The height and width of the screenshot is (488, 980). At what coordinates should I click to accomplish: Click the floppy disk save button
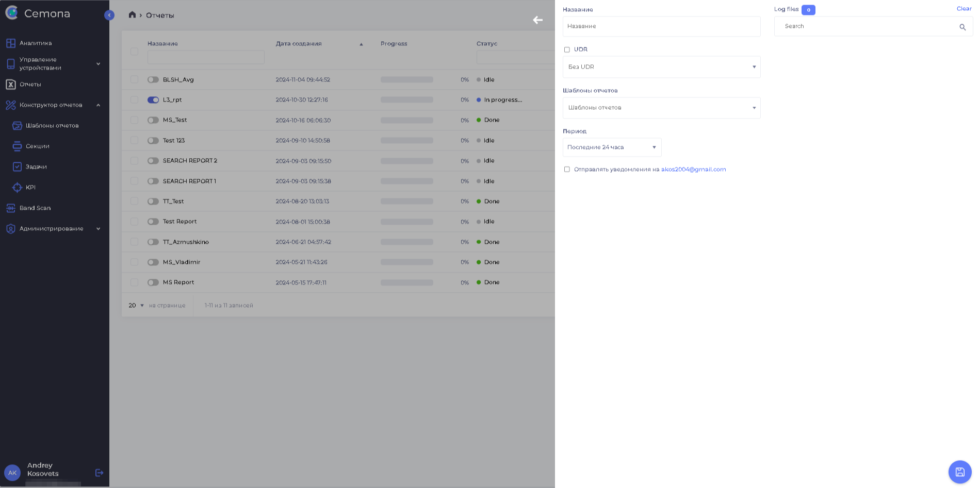click(959, 472)
